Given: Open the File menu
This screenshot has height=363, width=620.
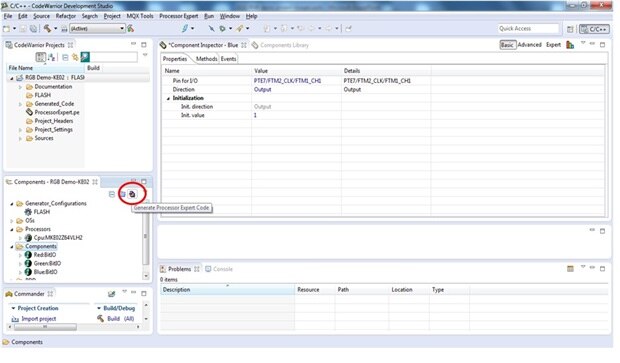Looking at the screenshot, I should pos(8,16).
